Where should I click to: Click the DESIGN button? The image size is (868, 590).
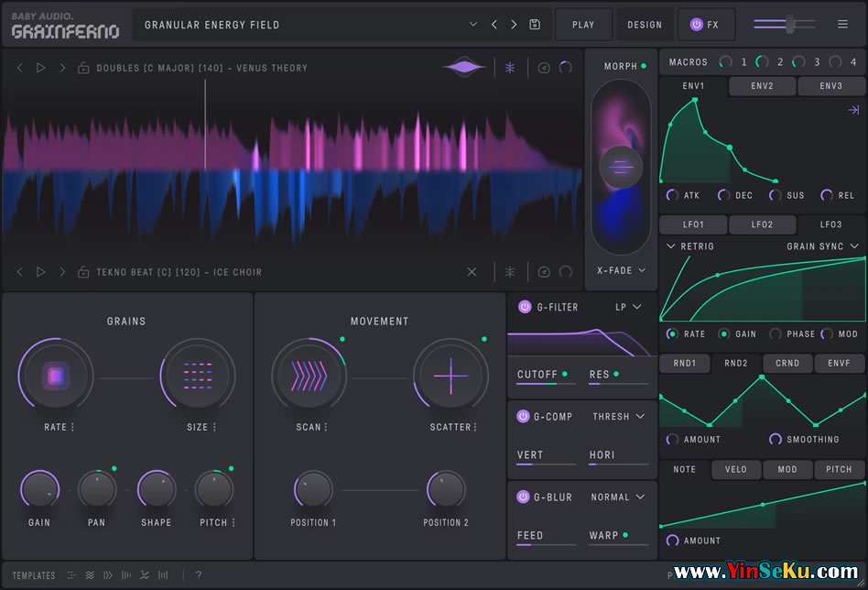click(x=645, y=25)
